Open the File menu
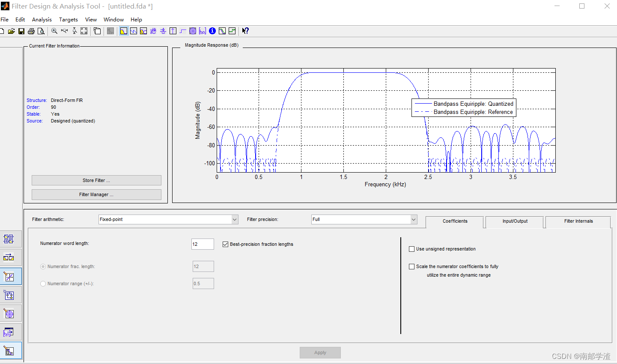Viewport: 617px width, 364px height. 5,19
